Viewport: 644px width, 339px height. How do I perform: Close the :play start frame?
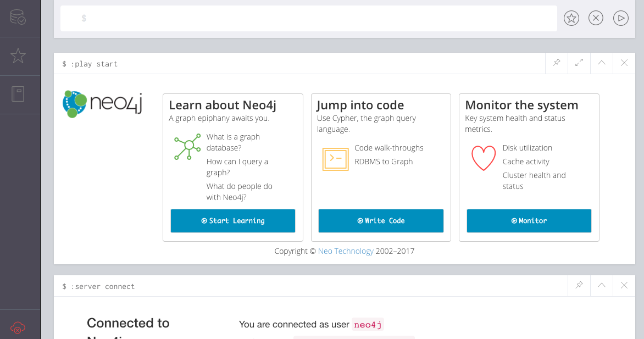[x=624, y=63]
